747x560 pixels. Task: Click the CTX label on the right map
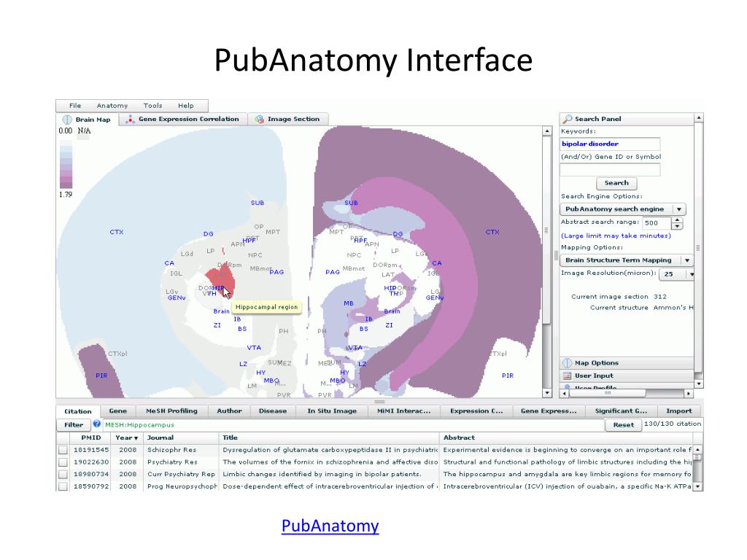coord(492,232)
